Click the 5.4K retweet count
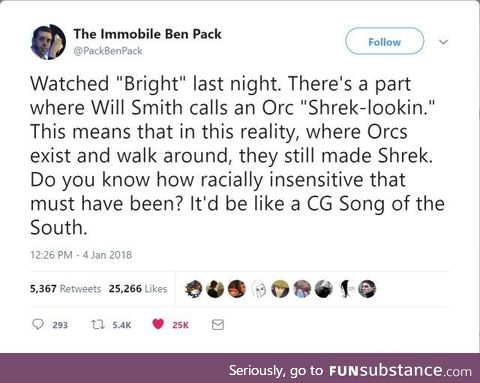The width and height of the screenshot is (480, 383). click(x=122, y=325)
